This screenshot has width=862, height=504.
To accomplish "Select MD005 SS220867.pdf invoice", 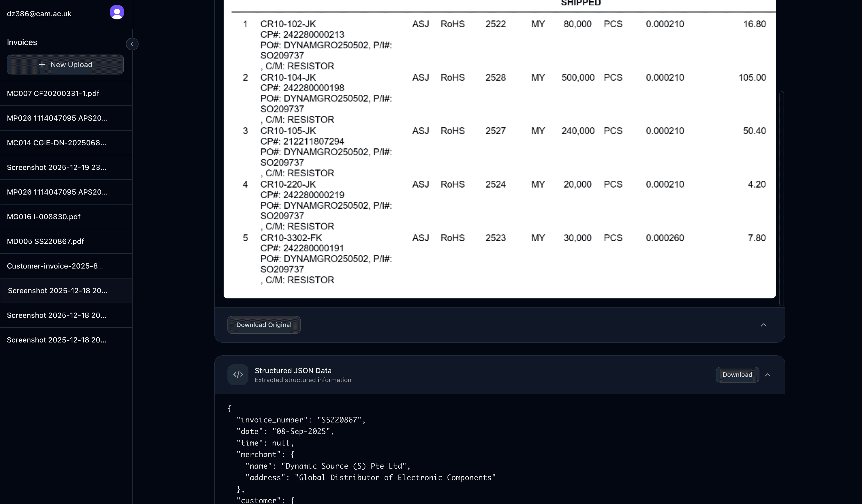I will pyautogui.click(x=45, y=242).
